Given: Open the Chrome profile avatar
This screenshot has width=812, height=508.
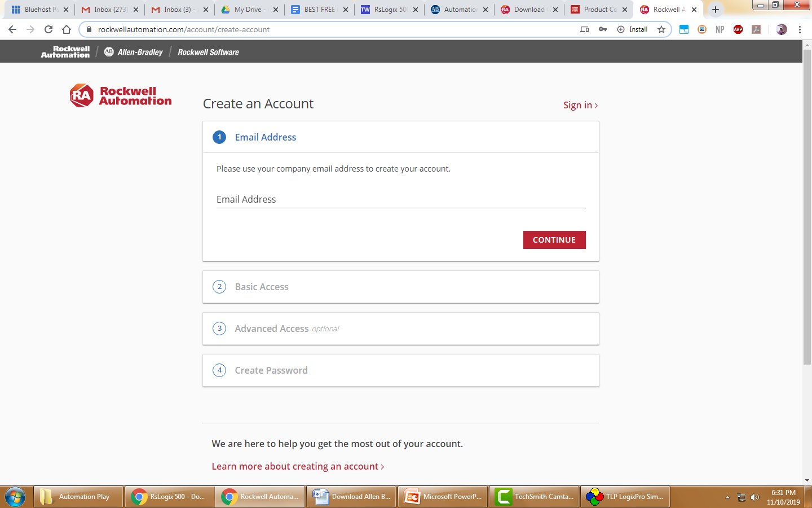Looking at the screenshot, I should click(782, 29).
